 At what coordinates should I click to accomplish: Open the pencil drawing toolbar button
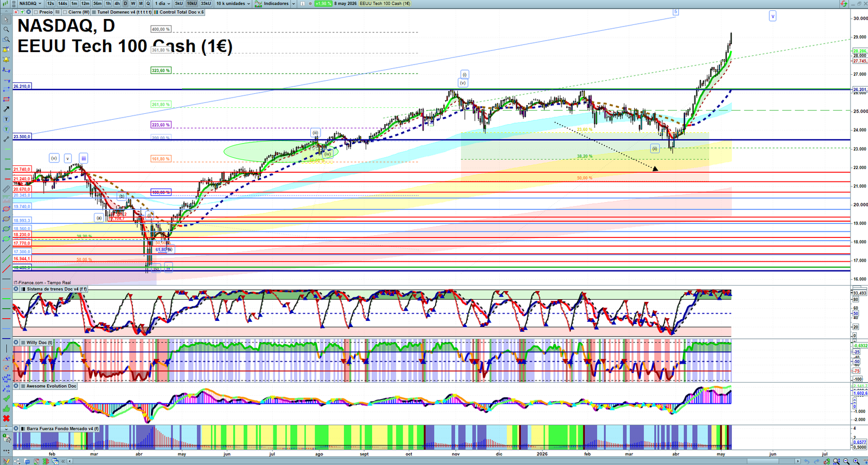[7, 461]
